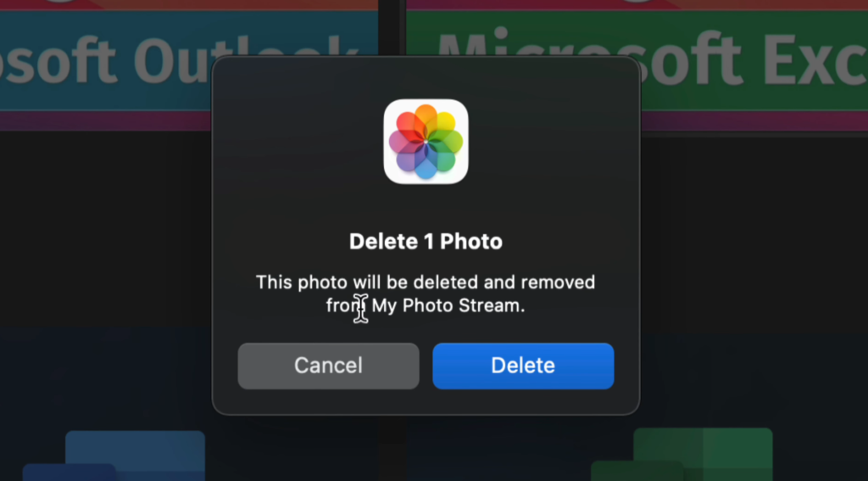Click the magenta strip beneath the Excel banner

(754, 120)
